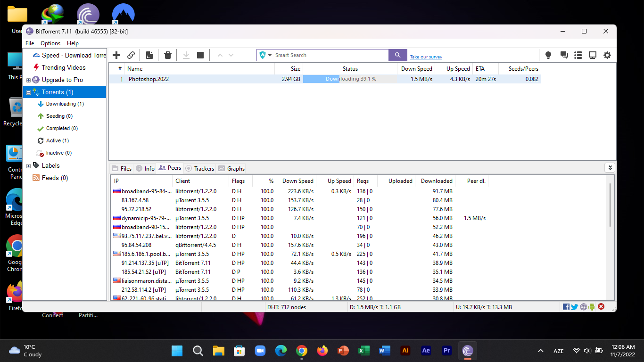644x362 pixels.
Task: Add a new torrent with the plus icon
Action: pos(116,55)
